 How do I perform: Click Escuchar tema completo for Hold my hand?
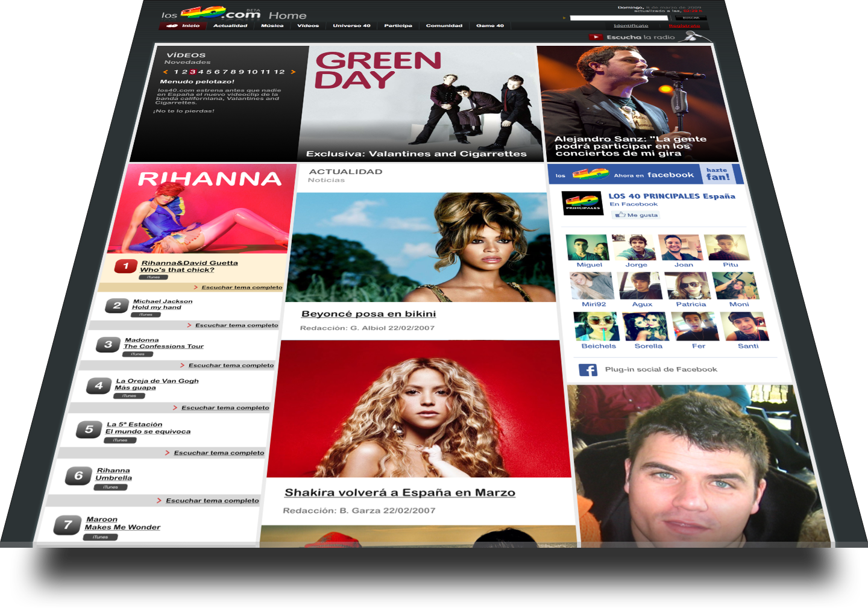coord(237,325)
